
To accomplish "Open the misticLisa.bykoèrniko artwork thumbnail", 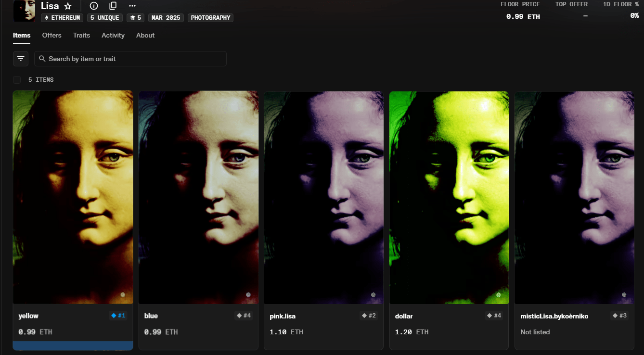I will pos(575,197).
